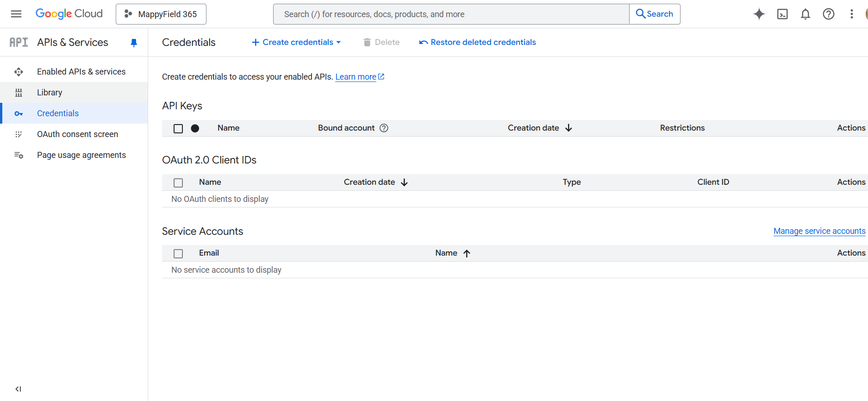Open the MappyField 365 project picker

tap(161, 14)
